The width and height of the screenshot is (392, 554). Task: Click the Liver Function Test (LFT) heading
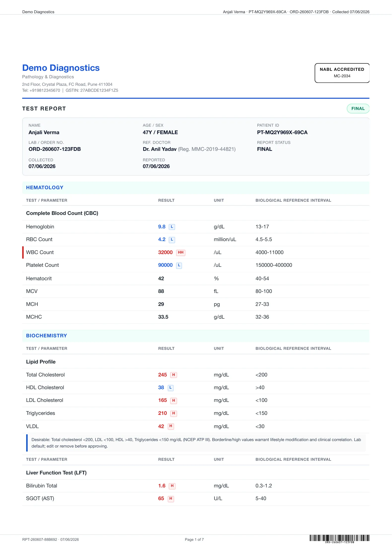[x=56, y=473]
